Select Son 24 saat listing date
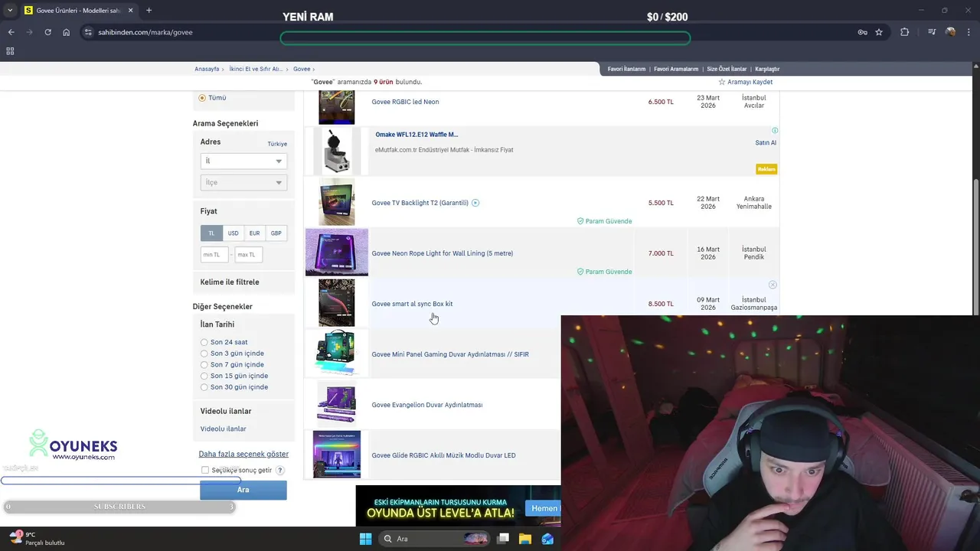980x551 pixels. pos(204,342)
